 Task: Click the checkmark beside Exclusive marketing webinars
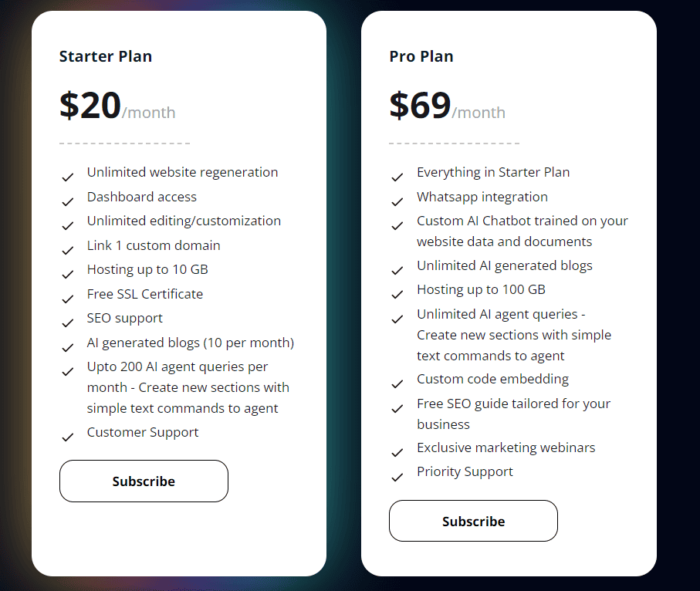point(397,451)
